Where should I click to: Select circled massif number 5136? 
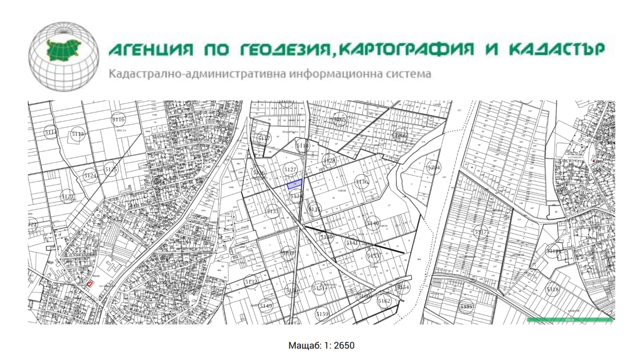tap(362, 182)
